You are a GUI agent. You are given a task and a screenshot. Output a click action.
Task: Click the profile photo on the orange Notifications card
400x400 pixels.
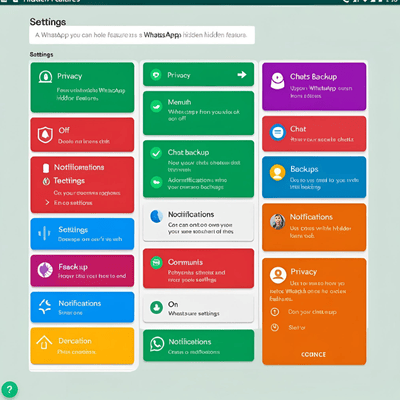pos(278,222)
